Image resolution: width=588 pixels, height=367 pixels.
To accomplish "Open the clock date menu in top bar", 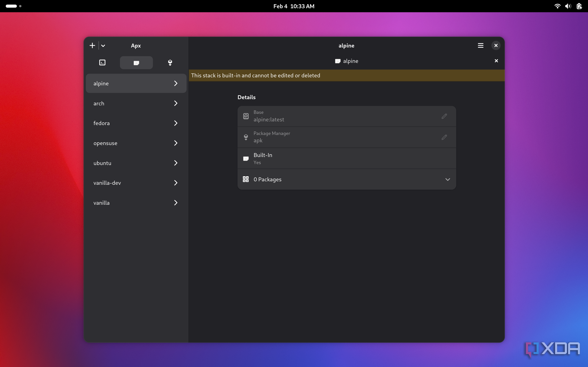I will pos(294,6).
